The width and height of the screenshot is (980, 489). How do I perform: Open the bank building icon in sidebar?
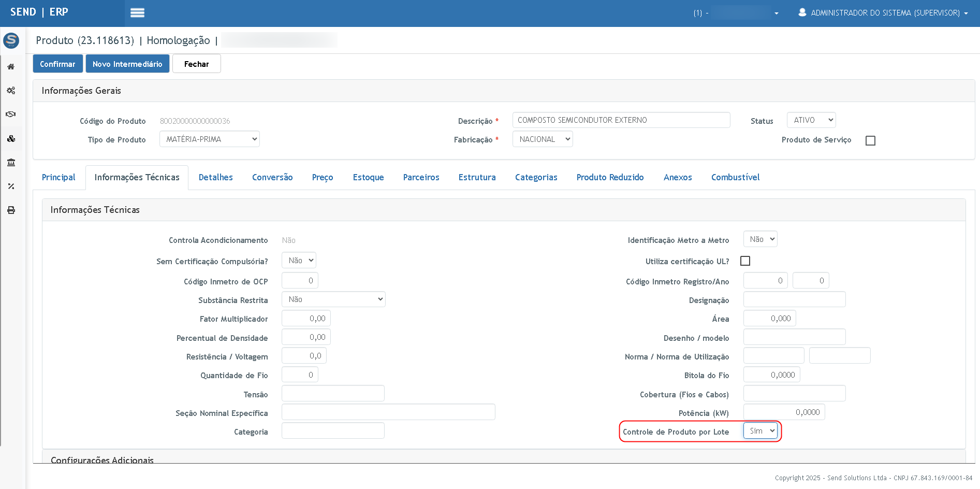(x=11, y=163)
